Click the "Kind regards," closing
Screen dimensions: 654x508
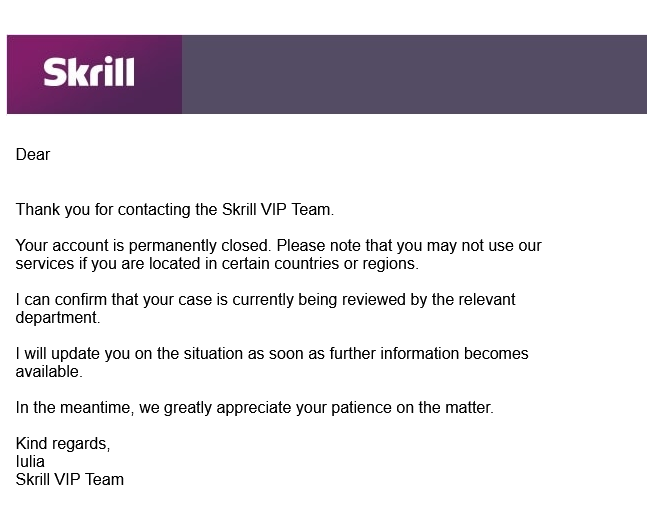[63, 444]
